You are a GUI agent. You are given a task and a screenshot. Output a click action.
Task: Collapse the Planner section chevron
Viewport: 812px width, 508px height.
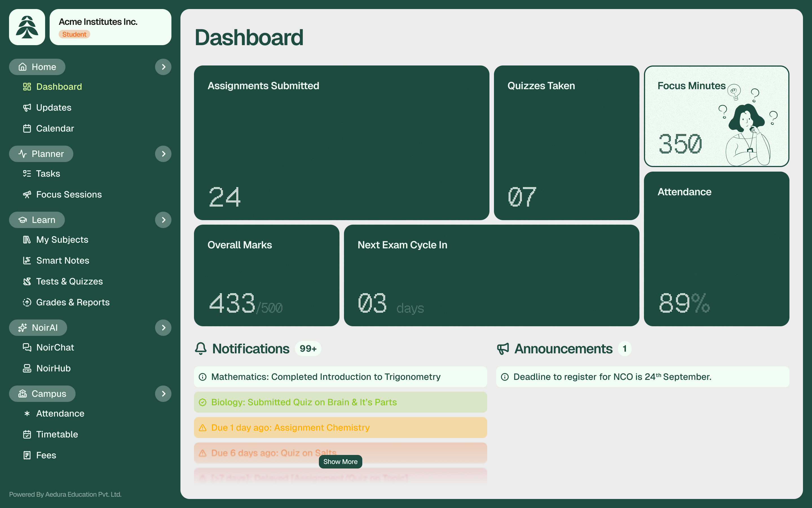click(163, 154)
